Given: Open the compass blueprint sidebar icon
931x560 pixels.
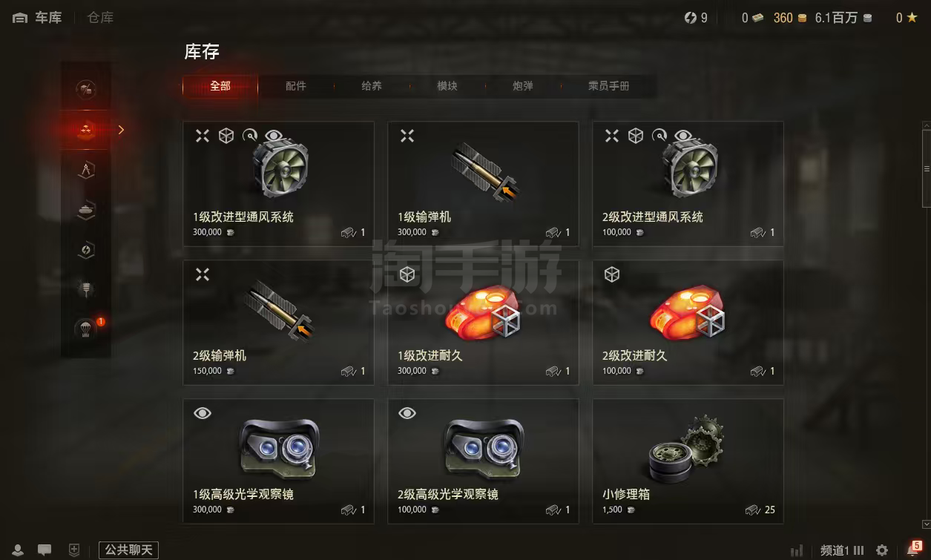Looking at the screenshot, I should 86,170.
